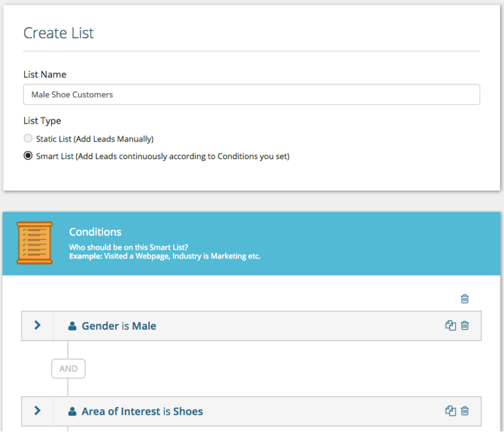Select the Smart List radio button
Screen dimensions: 504x432
point(28,156)
